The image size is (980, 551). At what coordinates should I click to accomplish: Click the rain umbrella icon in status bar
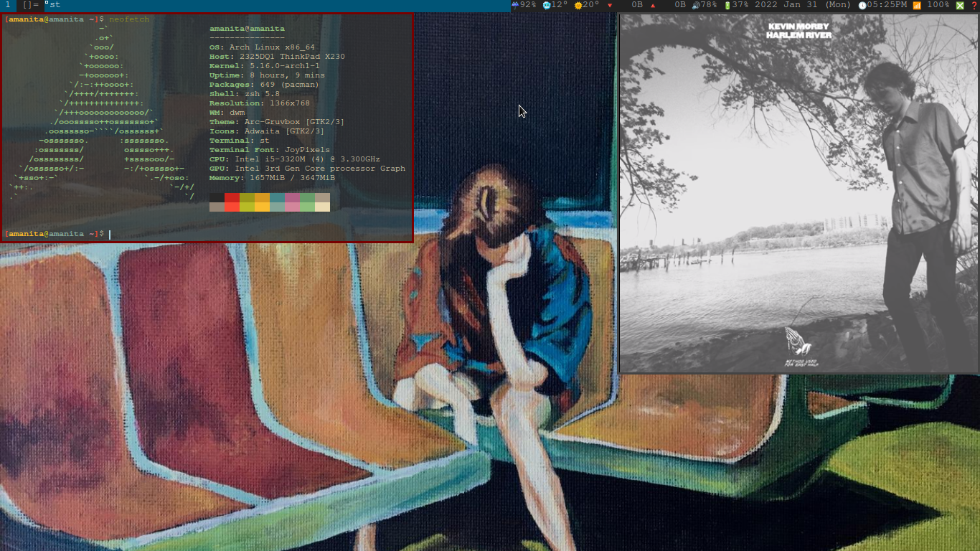tap(515, 5)
